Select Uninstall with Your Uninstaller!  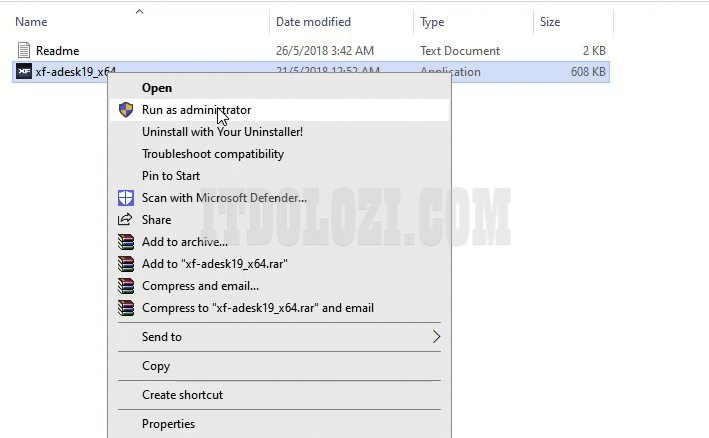pyautogui.click(x=222, y=132)
